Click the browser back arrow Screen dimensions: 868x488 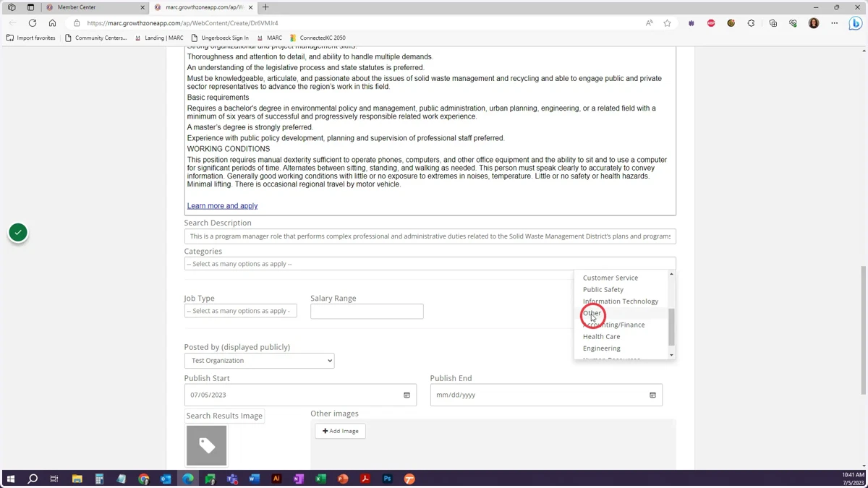(12, 23)
